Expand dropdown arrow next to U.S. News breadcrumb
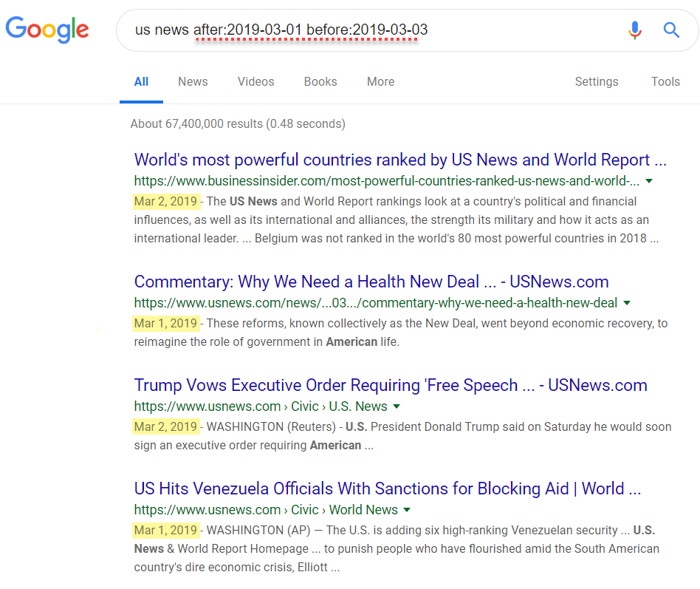The image size is (700, 589). click(x=397, y=406)
